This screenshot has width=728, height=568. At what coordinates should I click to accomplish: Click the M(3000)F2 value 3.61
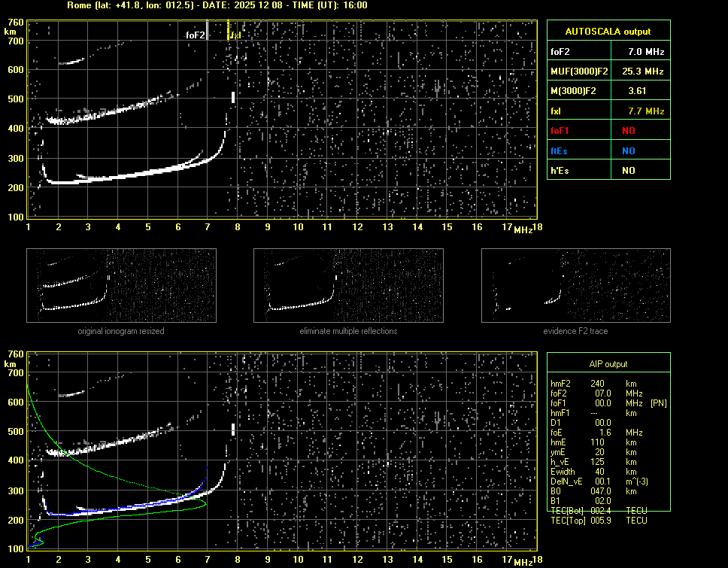click(x=646, y=91)
